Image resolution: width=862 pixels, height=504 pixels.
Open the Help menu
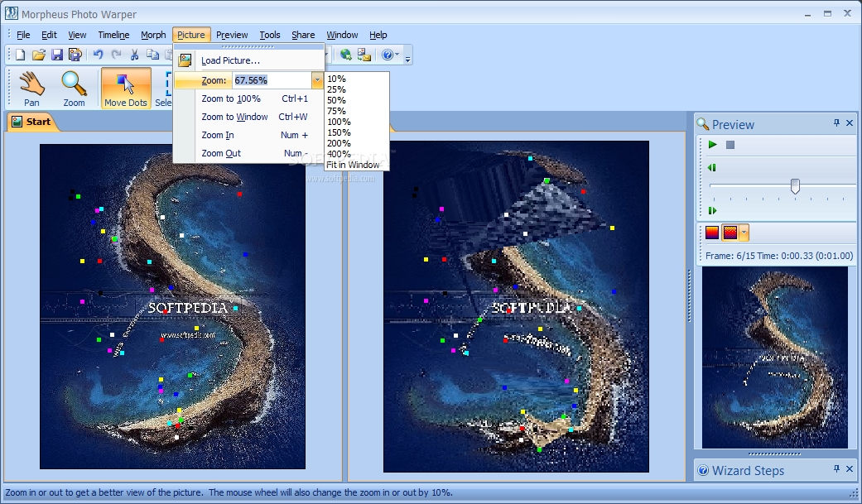click(x=378, y=35)
